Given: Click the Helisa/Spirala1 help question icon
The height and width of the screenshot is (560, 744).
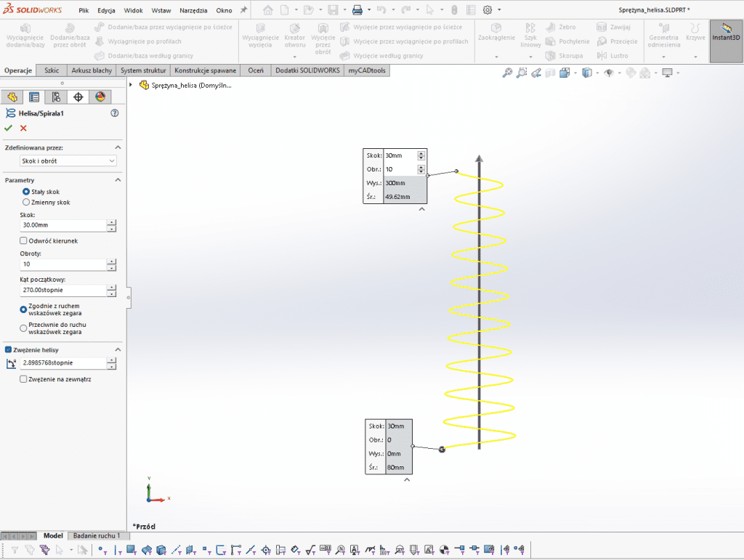Looking at the screenshot, I should tap(114, 113).
